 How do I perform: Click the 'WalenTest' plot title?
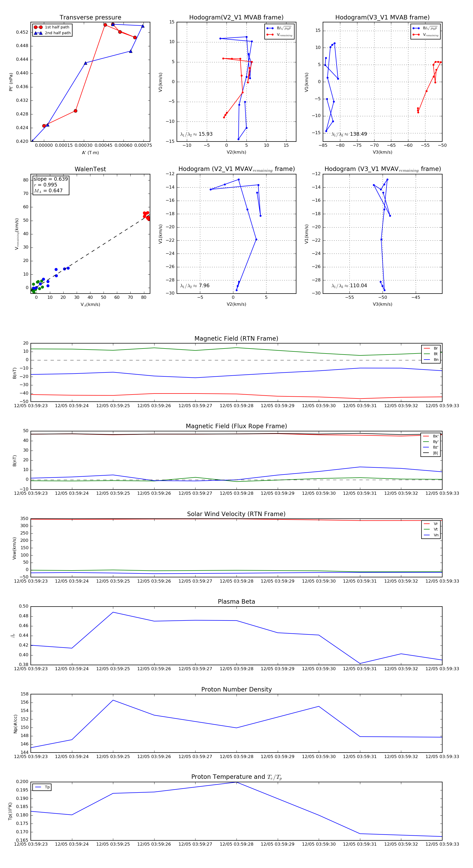90,169
